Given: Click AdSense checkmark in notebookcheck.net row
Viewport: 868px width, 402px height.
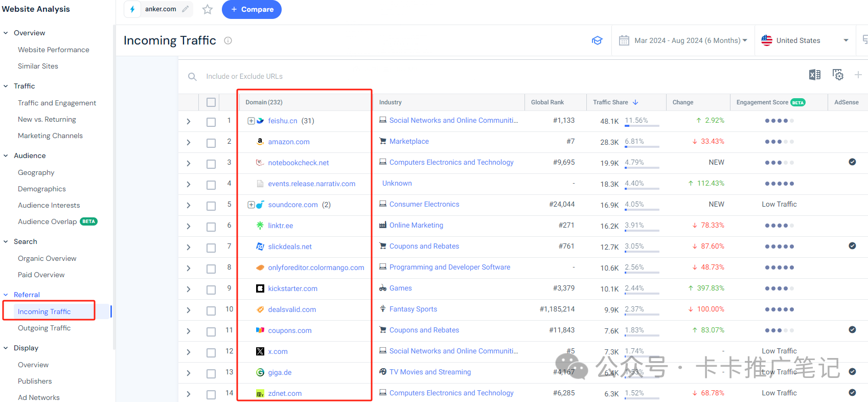Looking at the screenshot, I should point(852,162).
